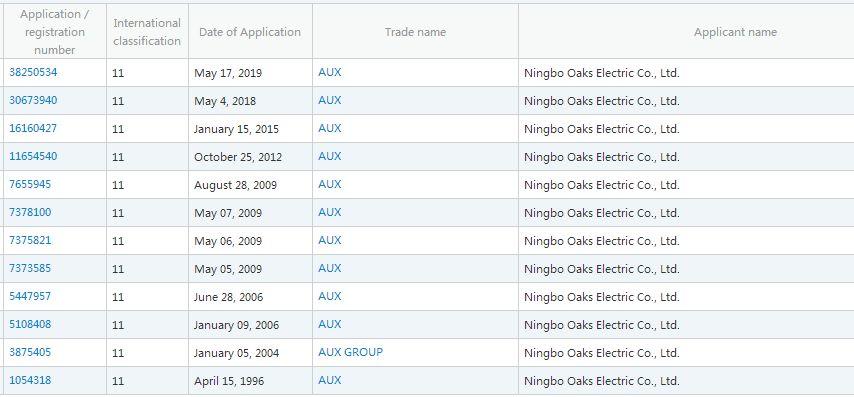Viewport: 854px width, 397px height.
Task: Open registration number 30673940
Action: click(x=33, y=100)
